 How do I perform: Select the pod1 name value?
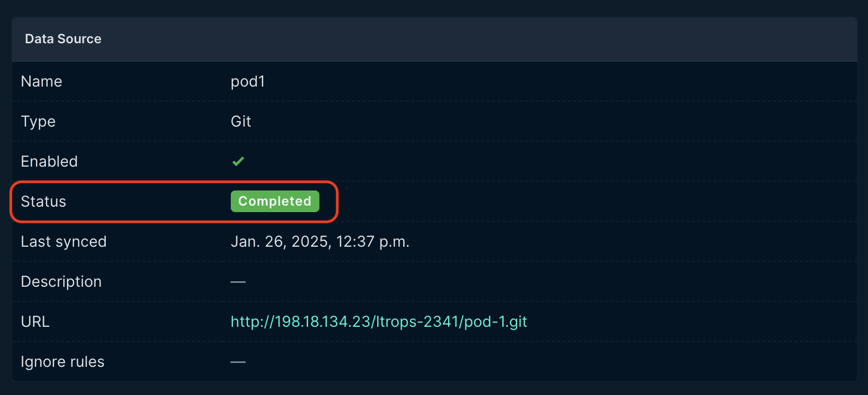[248, 81]
